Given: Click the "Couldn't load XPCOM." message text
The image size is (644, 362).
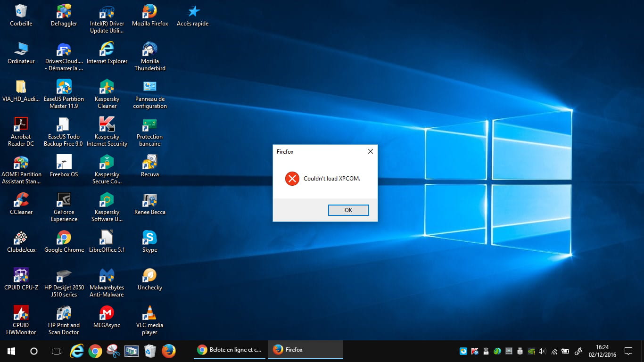Looking at the screenshot, I should click(x=332, y=179).
